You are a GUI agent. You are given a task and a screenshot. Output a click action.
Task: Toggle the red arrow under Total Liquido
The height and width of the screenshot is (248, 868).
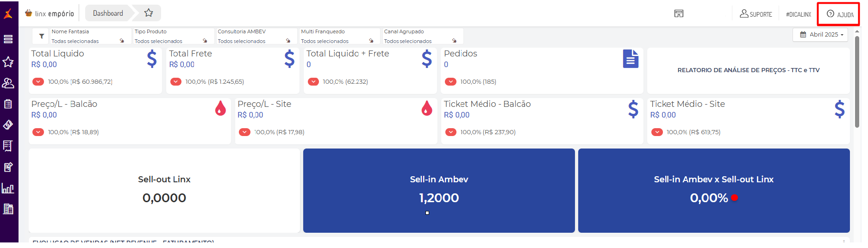(38, 82)
